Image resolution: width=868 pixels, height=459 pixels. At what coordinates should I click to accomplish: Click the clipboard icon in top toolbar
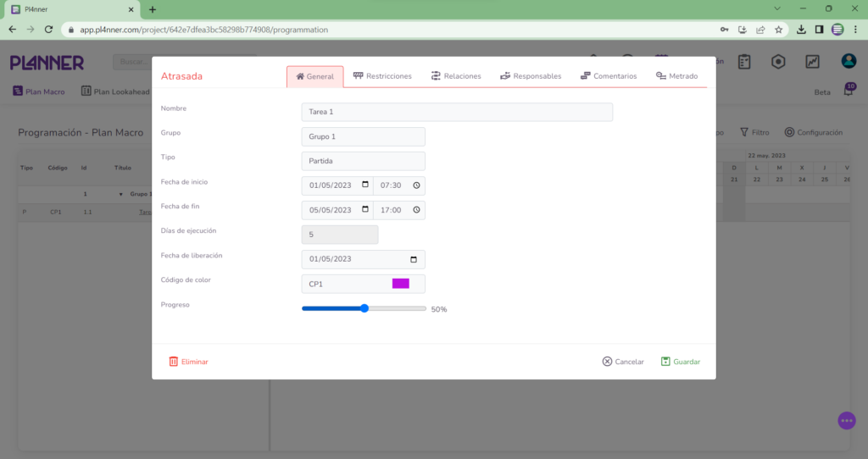point(744,62)
